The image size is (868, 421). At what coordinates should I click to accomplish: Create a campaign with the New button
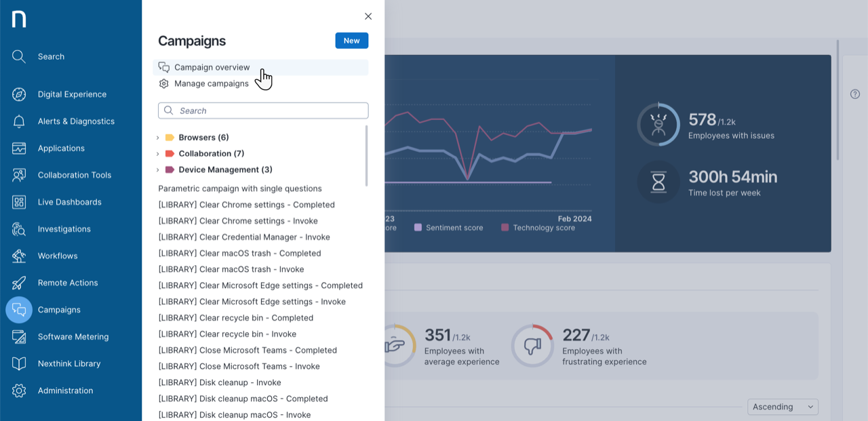pos(351,41)
